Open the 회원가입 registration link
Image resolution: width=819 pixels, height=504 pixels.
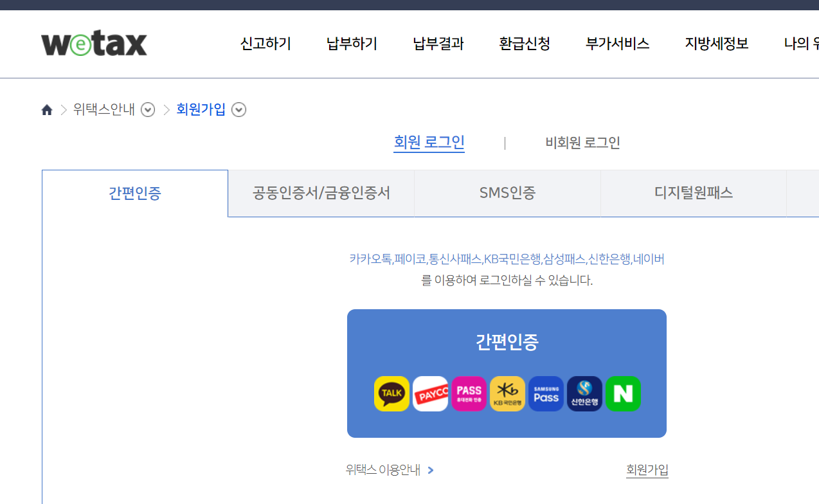(647, 469)
